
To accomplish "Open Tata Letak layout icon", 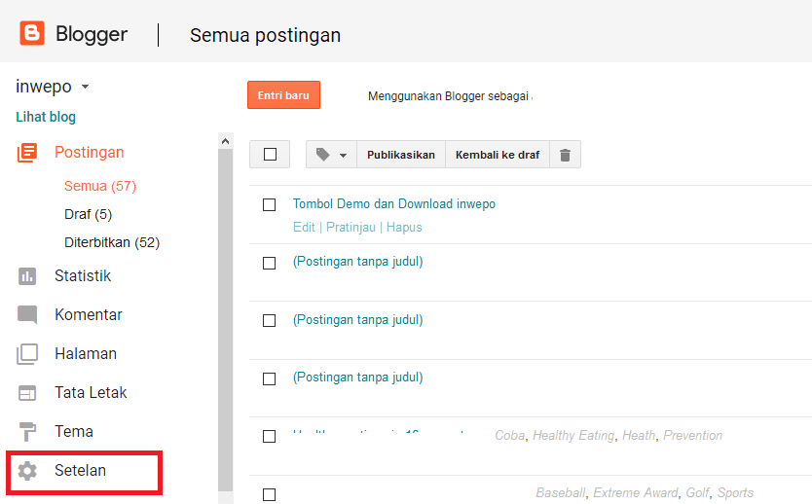I will pyautogui.click(x=27, y=393).
